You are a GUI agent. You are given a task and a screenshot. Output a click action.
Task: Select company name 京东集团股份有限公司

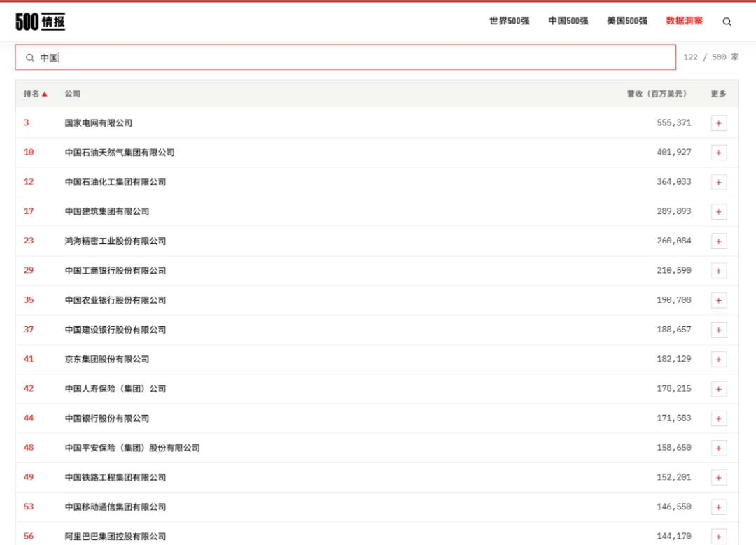pos(107,360)
